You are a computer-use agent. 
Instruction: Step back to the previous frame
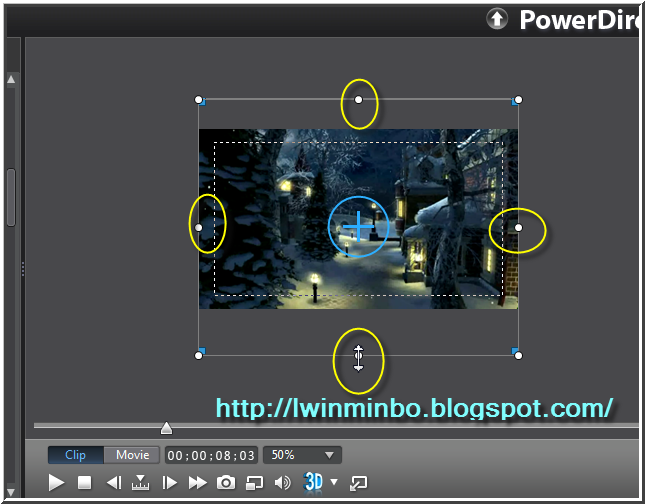114,483
